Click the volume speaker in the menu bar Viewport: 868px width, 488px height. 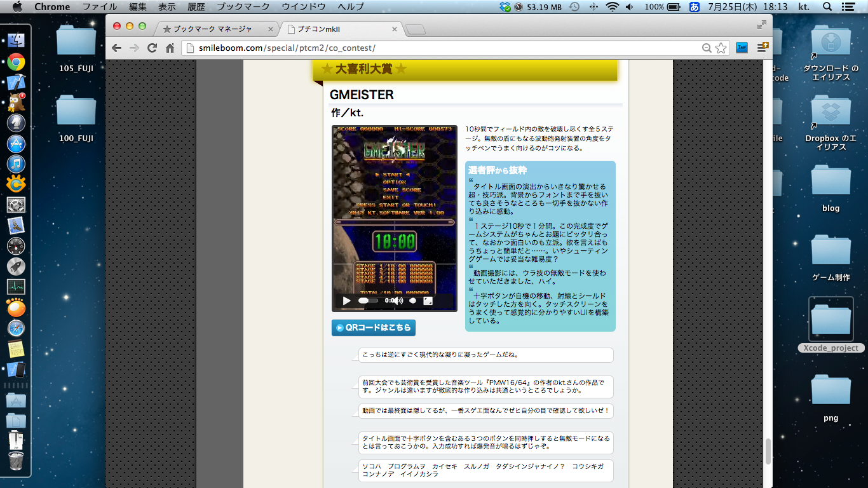(629, 7)
